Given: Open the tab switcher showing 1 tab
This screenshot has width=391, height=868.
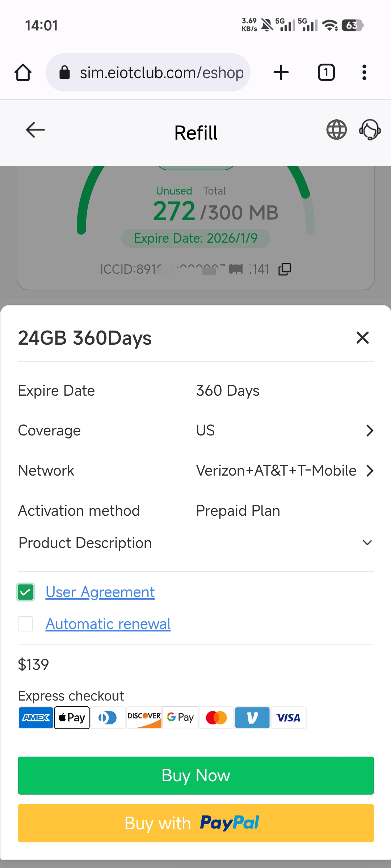Looking at the screenshot, I should pos(326,72).
